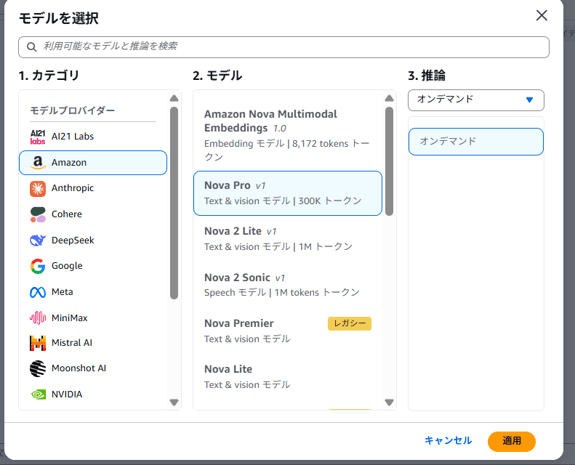Pick the MiniMax provider name
The height and width of the screenshot is (465, 575).
tap(69, 318)
